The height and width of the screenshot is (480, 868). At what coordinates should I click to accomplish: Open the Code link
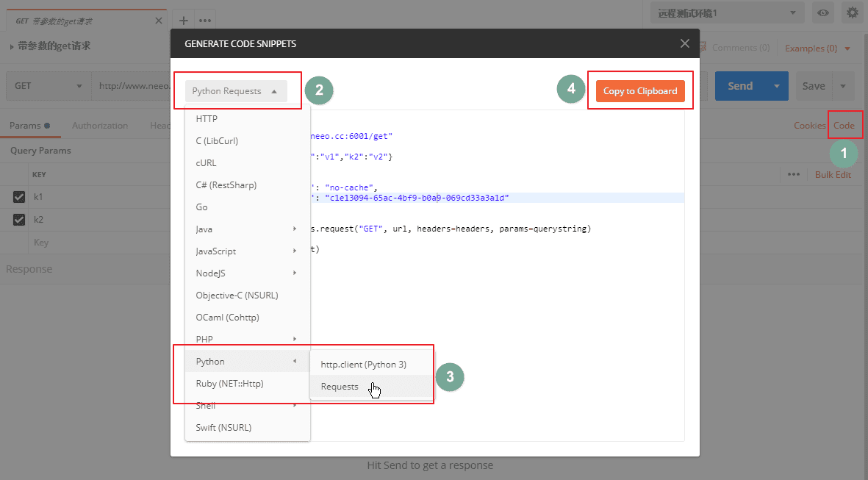[844, 125]
